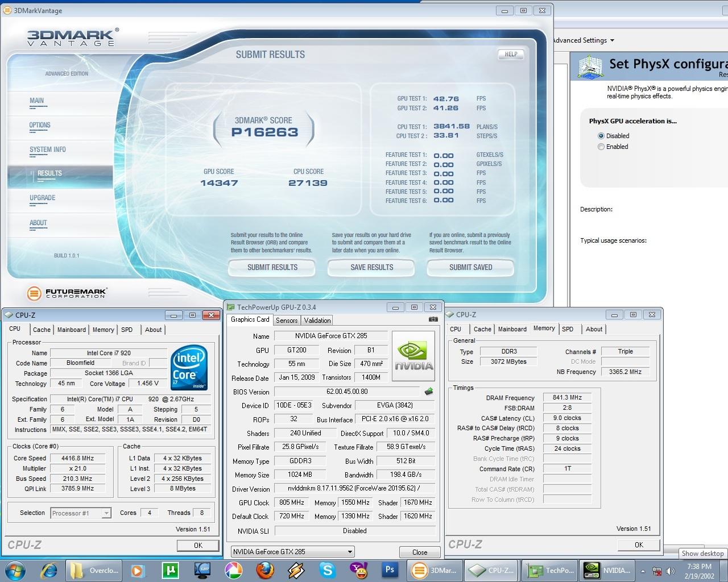728x582 pixels.
Task: Select Graphics Card tab in GPU-Z
Action: point(250,319)
